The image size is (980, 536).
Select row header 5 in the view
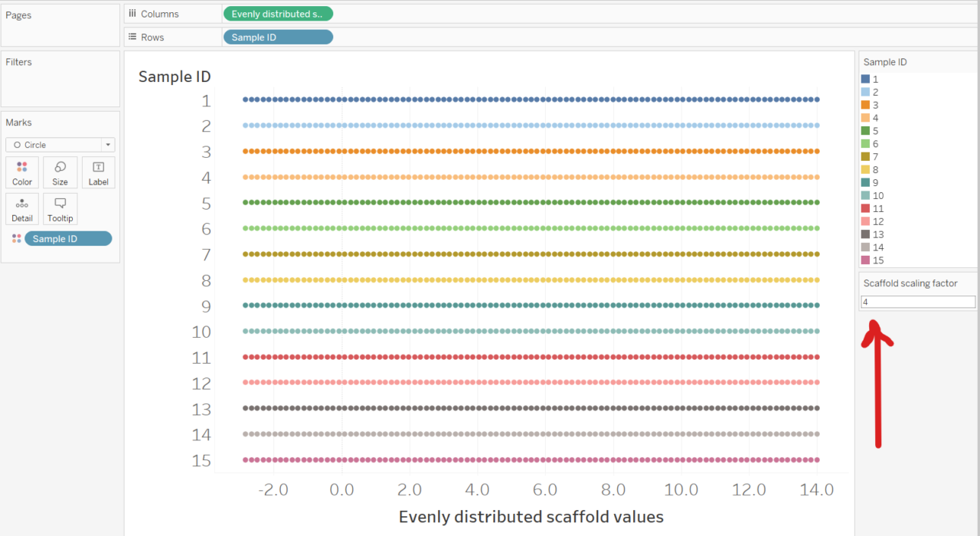coord(206,203)
